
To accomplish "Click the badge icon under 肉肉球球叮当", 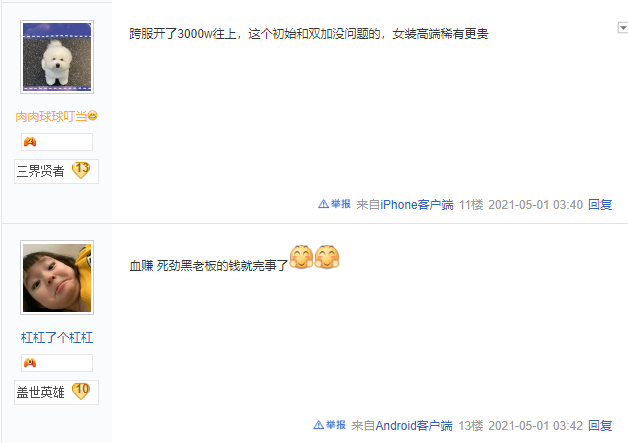I will (30, 142).
